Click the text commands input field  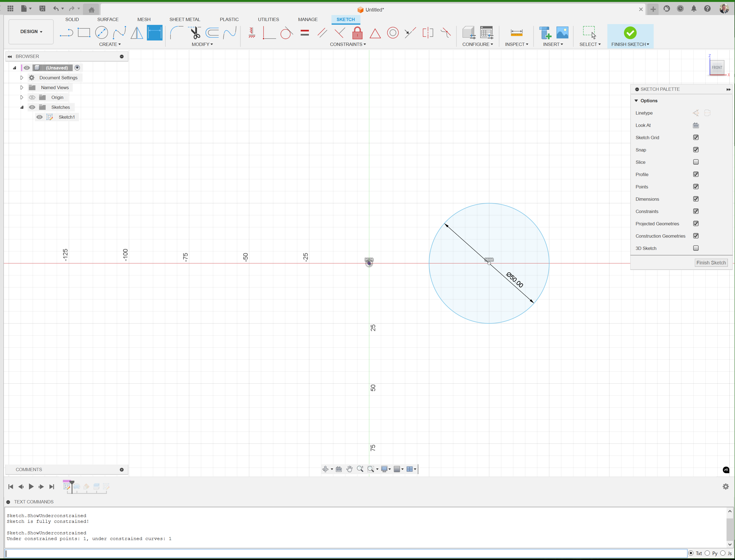[x=346, y=553]
